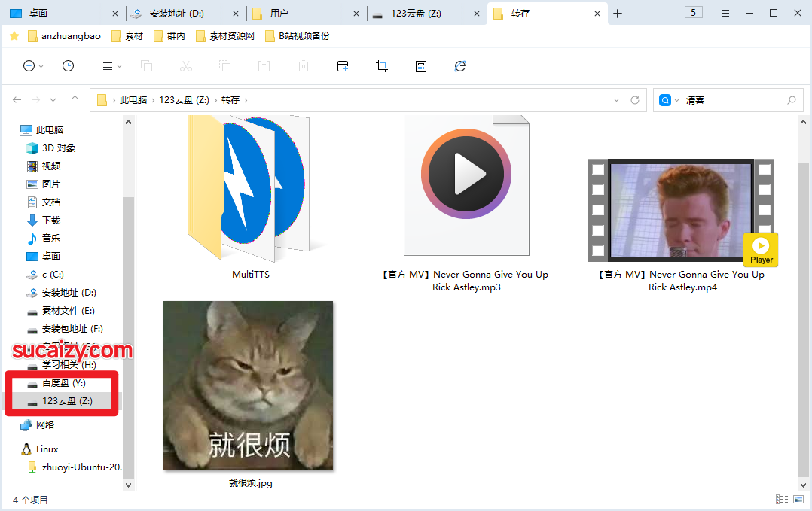Click the refresh icon at toolbar's right end
Viewport: 812px width, 511px height.
click(459, 66)
